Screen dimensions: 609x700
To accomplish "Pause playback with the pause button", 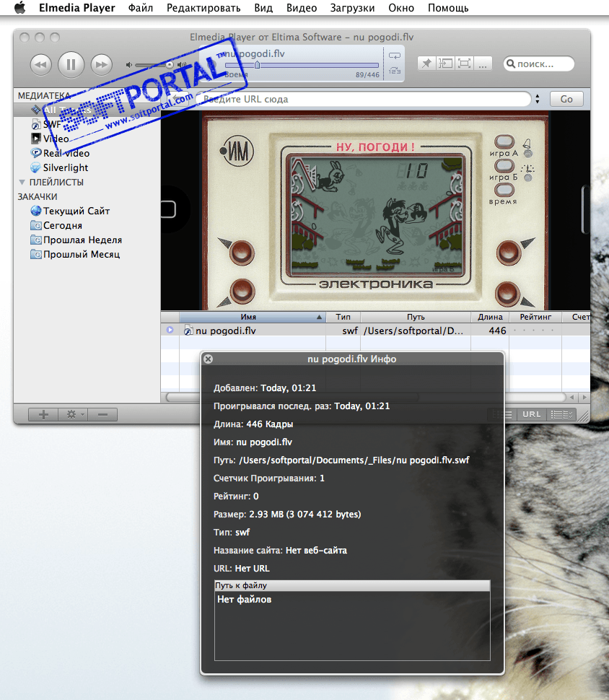I will point(71,65).
